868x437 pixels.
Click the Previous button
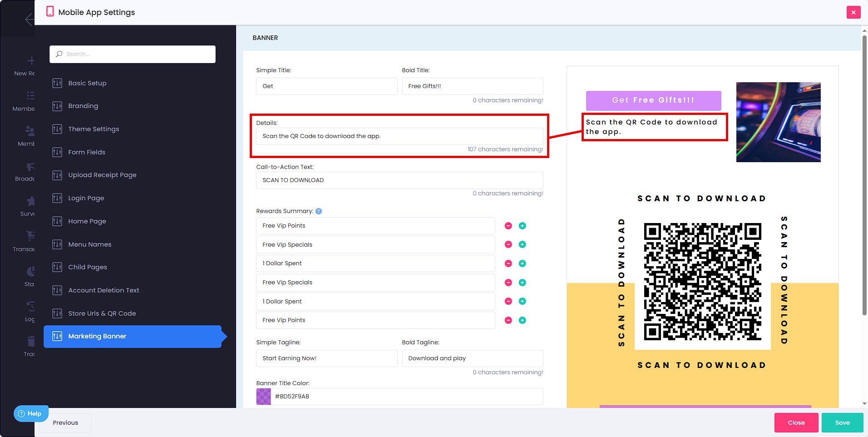[65, 422]
